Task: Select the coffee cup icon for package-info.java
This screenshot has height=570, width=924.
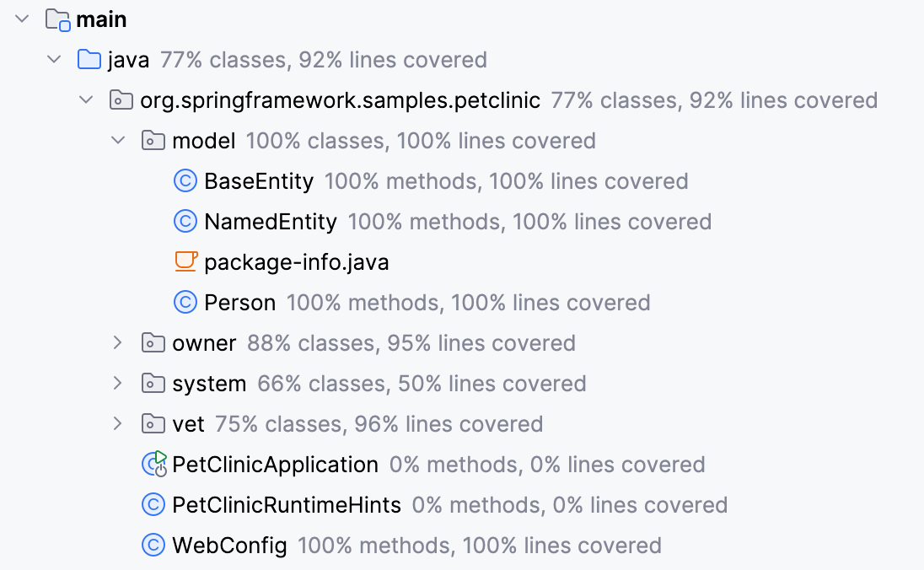Action: pyautogui.click(x=185, y=261)
